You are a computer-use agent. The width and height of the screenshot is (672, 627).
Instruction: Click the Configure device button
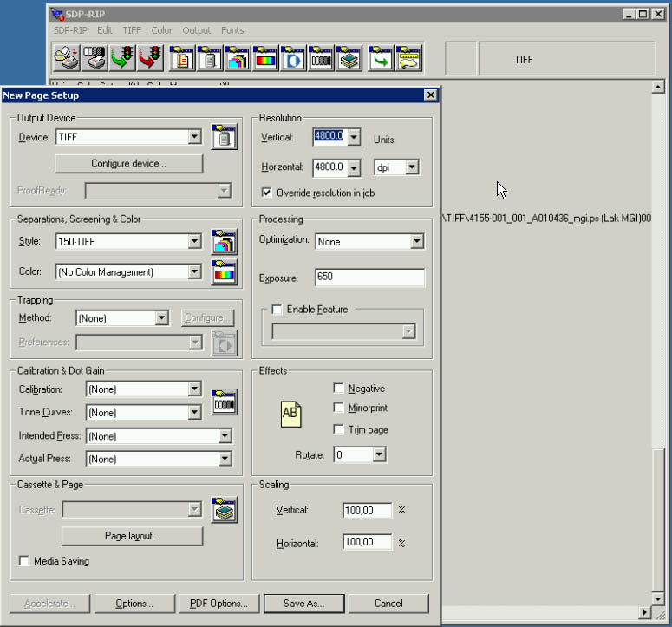[128, 163]
